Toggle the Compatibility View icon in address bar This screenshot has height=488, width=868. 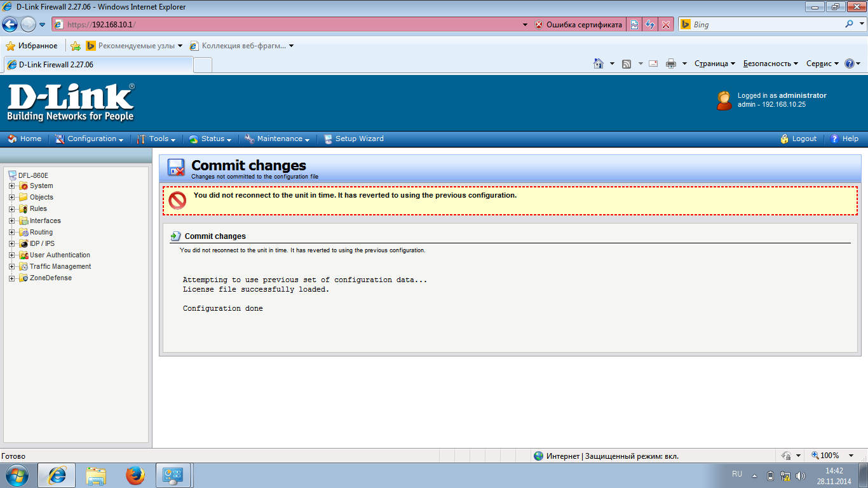(635, 25)
